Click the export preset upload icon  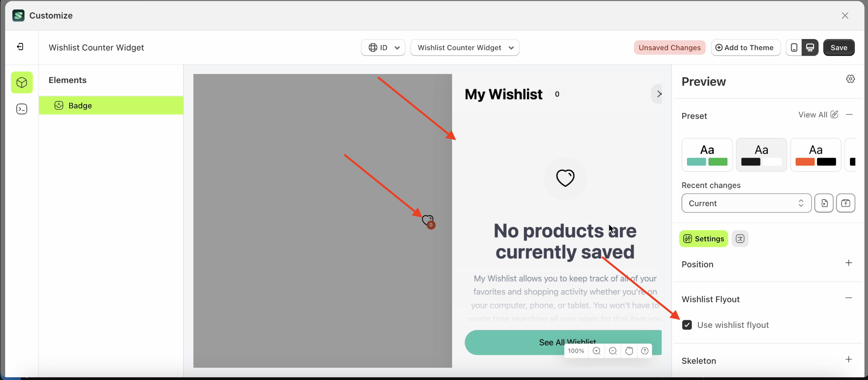coord(845,203)
